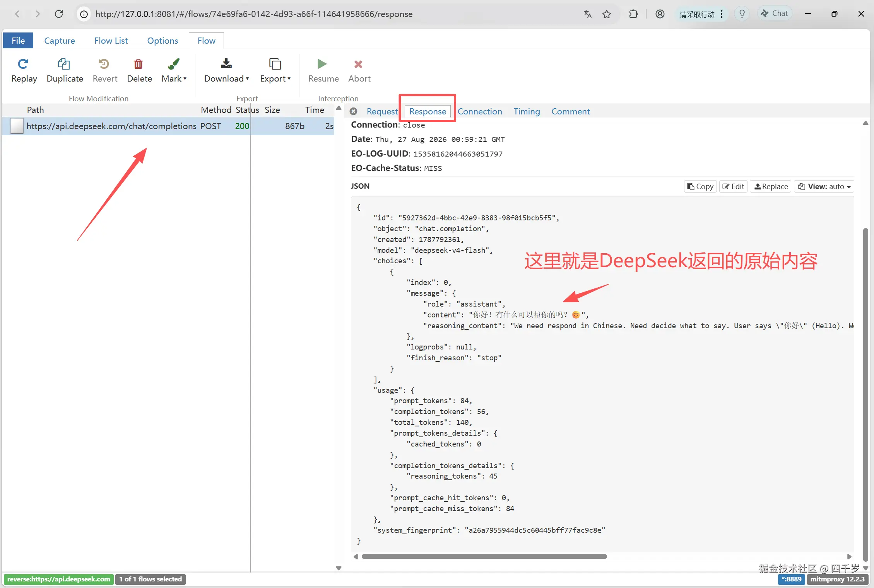
Task: Open the Comment detail tab
Action: (570, 111)
